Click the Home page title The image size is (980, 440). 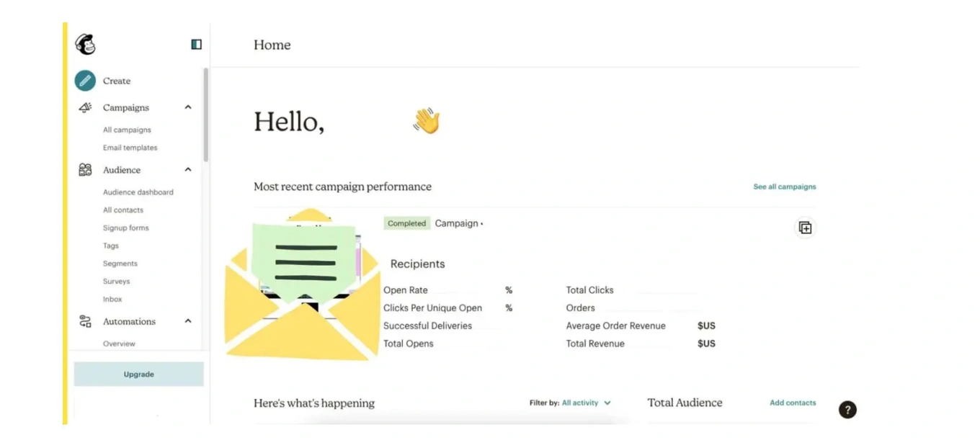[x=272, y=45]
